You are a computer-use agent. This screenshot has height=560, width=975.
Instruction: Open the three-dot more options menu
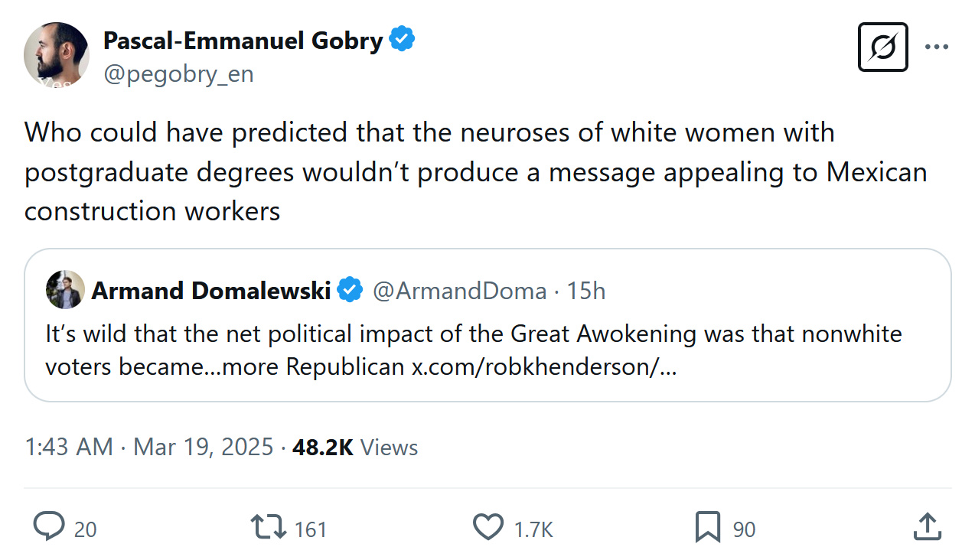tap(937, 47)
